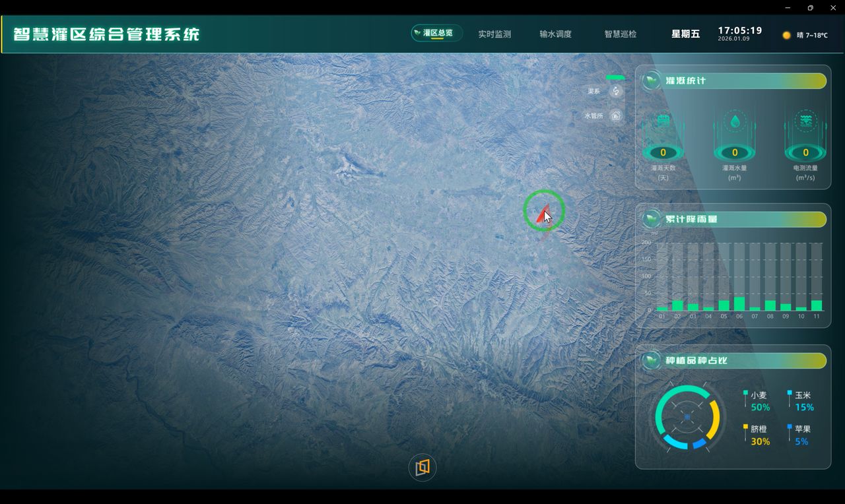Click the rainfall bar for month 11
This screenshot has width=845, height=504.
(817, 305)
